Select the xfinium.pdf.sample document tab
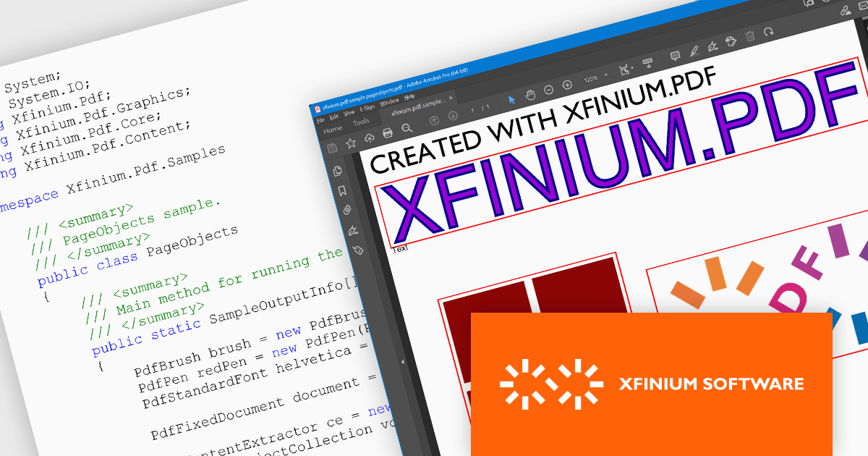 coord(418,107)
